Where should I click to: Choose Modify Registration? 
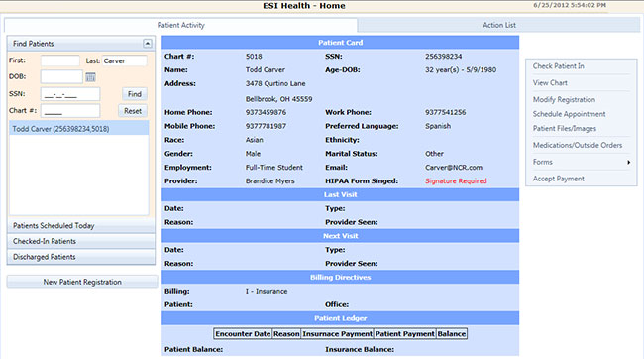click(564, 99)
